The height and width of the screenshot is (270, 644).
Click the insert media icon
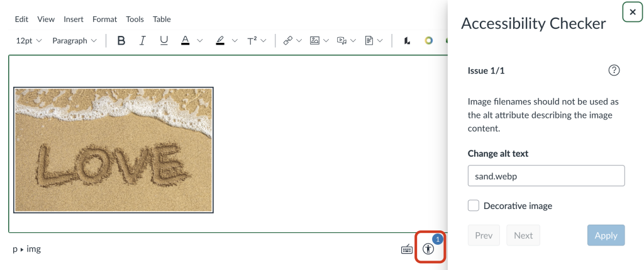pos(341,41)
